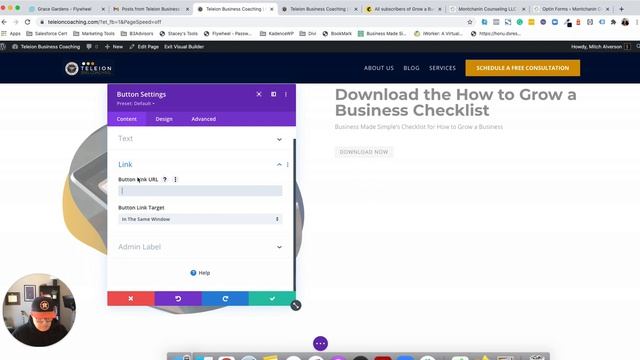Screen dimensions: 640x360
Task: Switch to the Content tab
Action: pos(127,119)
